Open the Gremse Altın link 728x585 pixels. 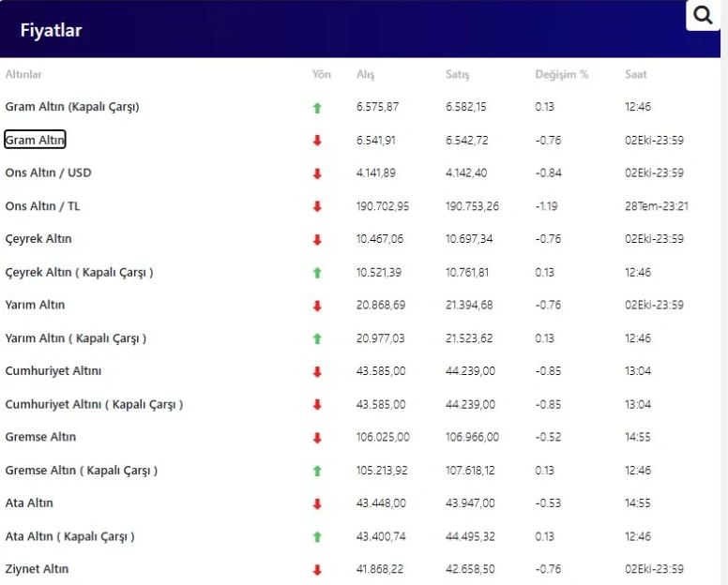click(40, 437)
